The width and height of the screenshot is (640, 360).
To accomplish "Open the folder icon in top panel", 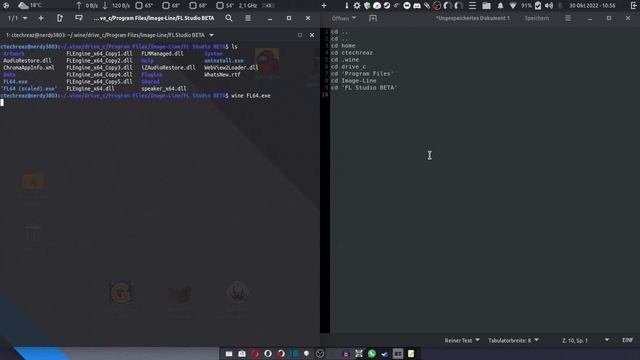I will tap(486, 5).
